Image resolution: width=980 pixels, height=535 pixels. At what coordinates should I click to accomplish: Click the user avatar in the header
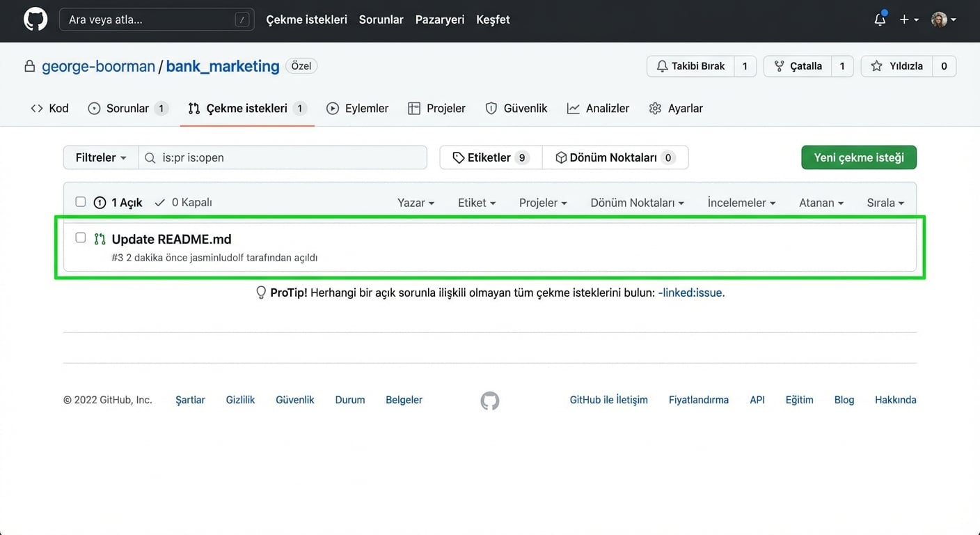point(939,20)
